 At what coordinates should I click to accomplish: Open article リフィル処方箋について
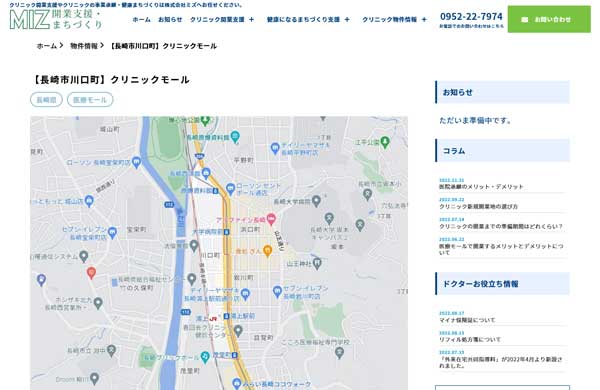click(x=470, y=339)
